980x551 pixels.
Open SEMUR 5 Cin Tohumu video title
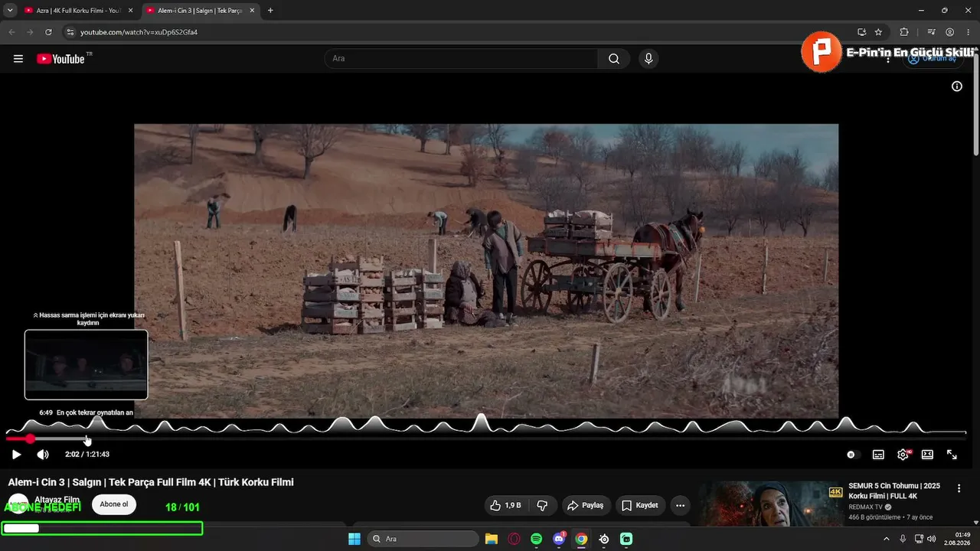tap(894, 491)
